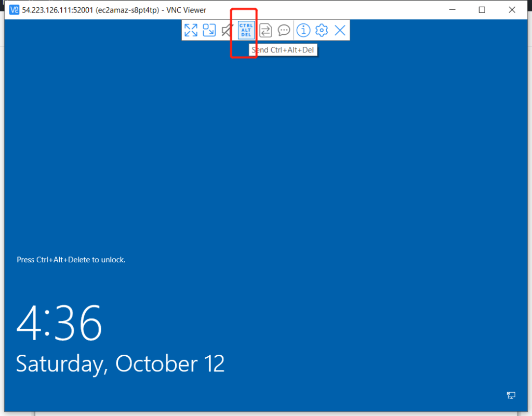Click the "Send Ctrl+Alt+Del" tooltip label

pos(283,50)
